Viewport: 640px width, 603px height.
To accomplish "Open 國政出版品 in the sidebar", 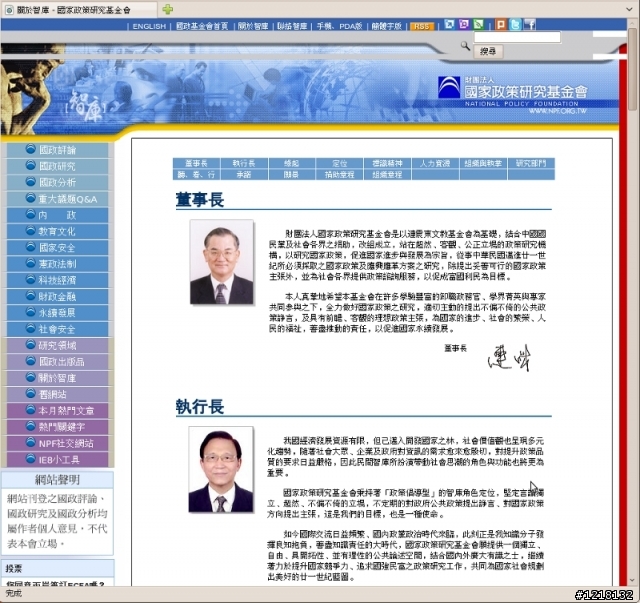I will (57, 362).
